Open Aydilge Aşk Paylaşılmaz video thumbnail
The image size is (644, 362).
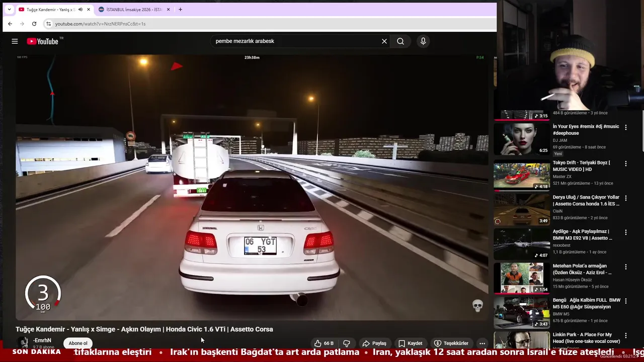(522, 244)
